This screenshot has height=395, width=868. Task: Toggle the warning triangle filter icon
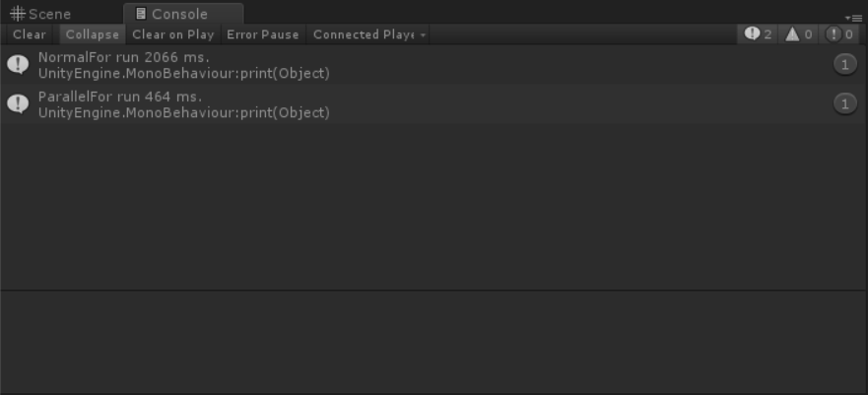799,34
